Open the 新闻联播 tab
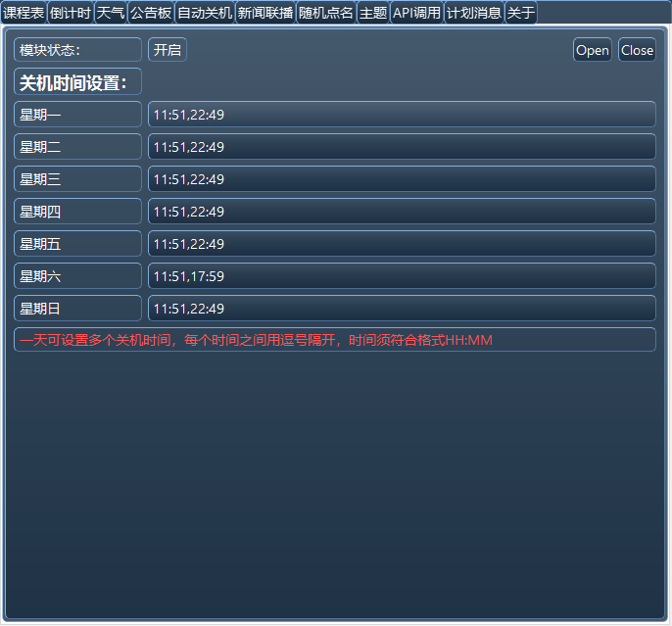The height and width of the screenshot is (626, 672). click(x=264, y=13)
